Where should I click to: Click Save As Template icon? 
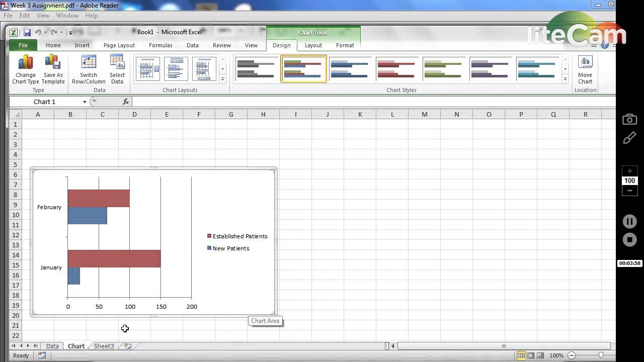coord(53,69)
